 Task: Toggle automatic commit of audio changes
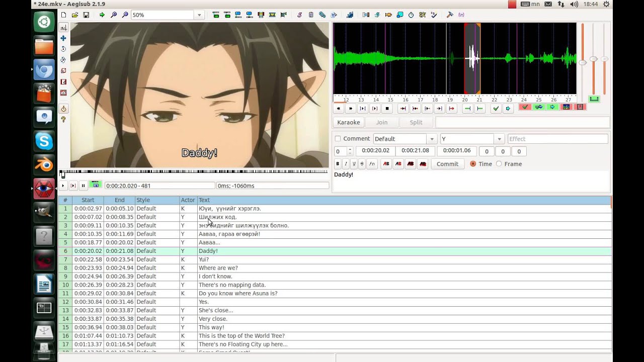tap(525, 107)
